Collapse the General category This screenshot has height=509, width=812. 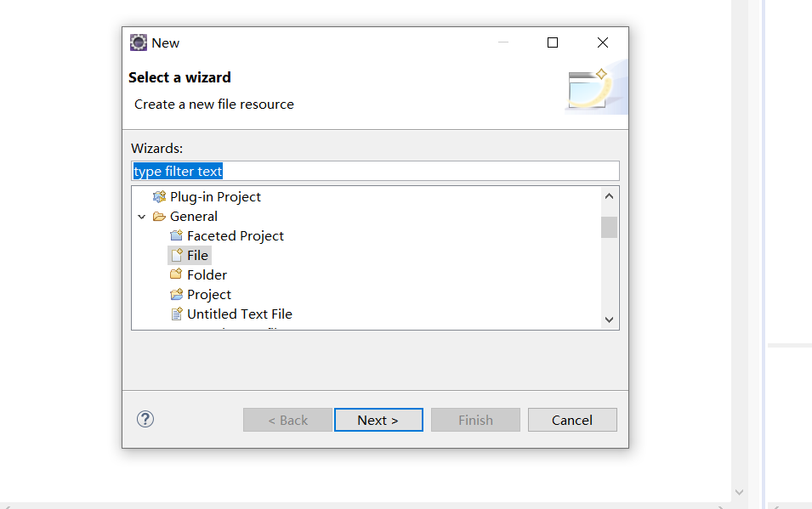click(141, 217)
